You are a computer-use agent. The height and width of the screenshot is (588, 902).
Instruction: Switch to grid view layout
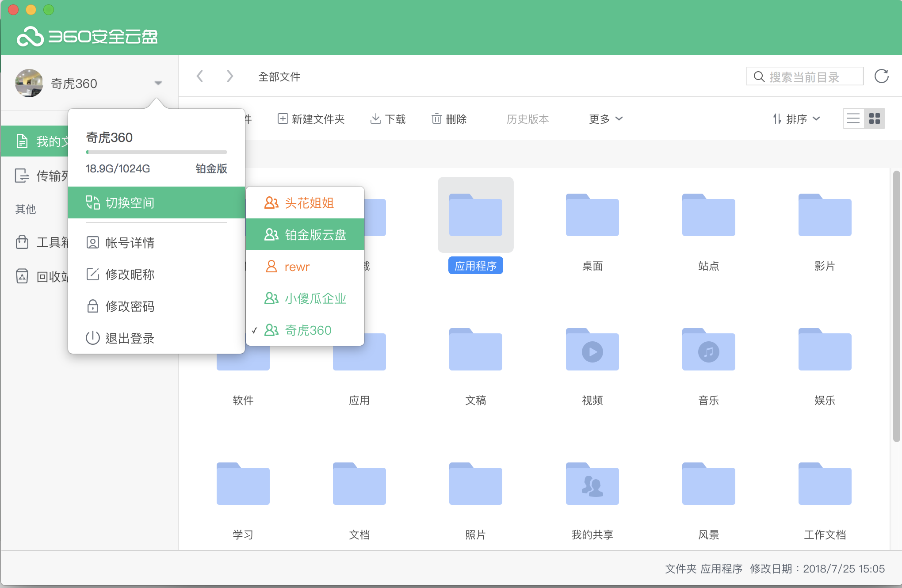click(875, 118)
